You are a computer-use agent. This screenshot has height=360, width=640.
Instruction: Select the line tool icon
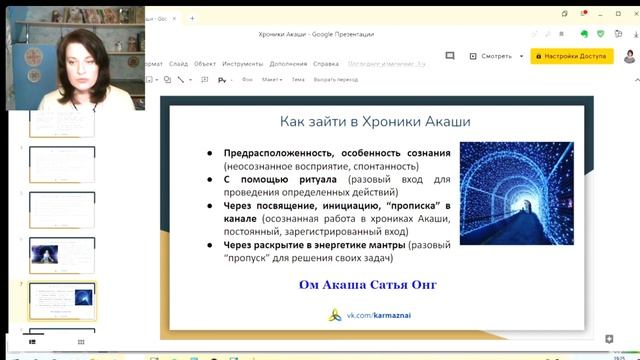click(181, 80)
